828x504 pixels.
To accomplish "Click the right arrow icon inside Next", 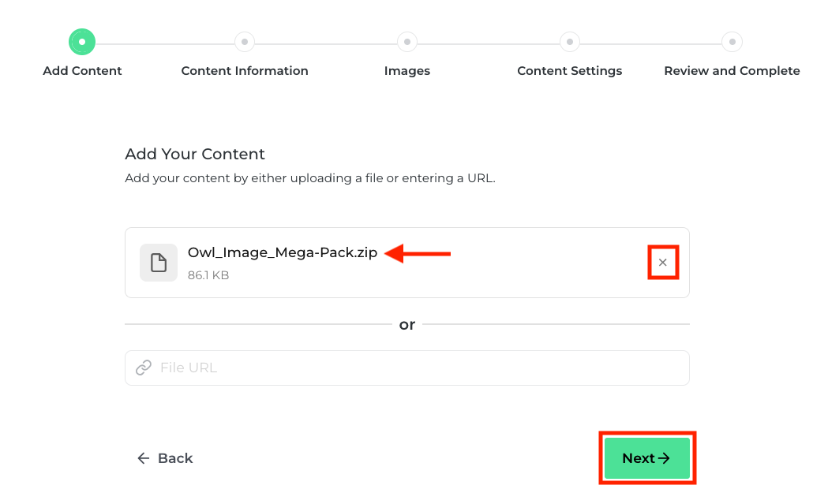I will [664, 458].
